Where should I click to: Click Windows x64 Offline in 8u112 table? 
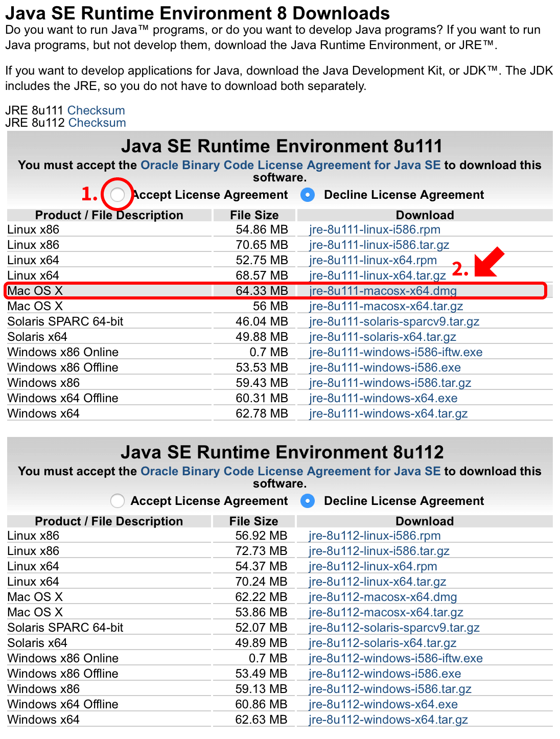point(63,704)
